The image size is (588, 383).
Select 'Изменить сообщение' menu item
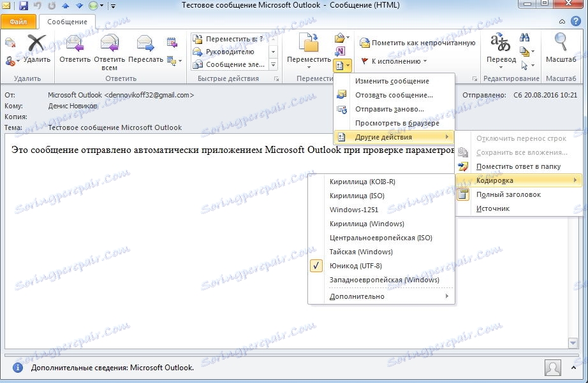[393, 81]
